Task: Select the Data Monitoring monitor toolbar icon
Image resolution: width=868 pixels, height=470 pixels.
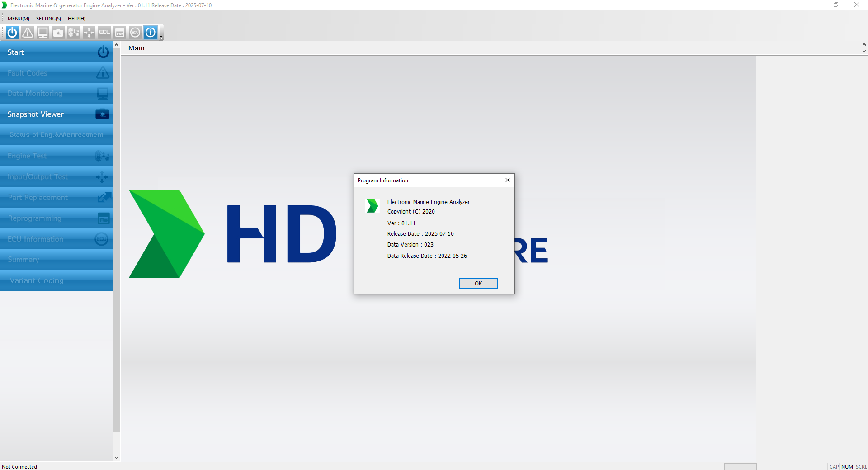Action: (x=43, y=33)
